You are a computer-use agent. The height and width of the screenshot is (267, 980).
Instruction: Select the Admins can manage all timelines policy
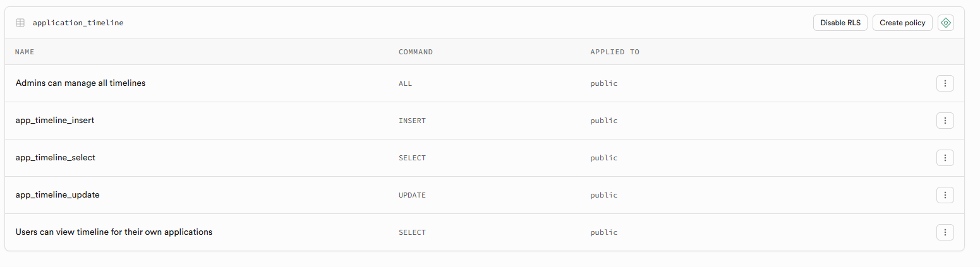pyautogui.click(x=80, y=83)
